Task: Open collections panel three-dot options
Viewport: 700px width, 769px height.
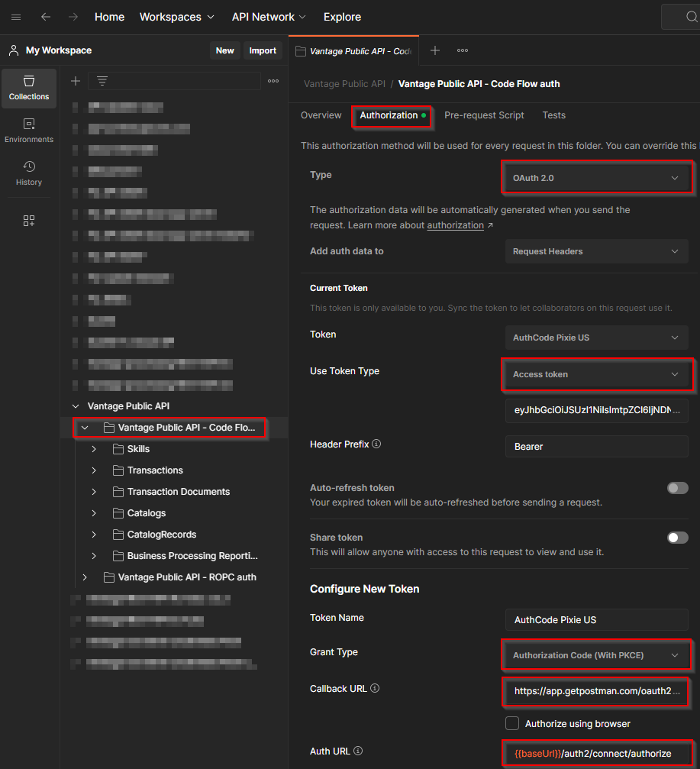Action: tap(273, 81)
